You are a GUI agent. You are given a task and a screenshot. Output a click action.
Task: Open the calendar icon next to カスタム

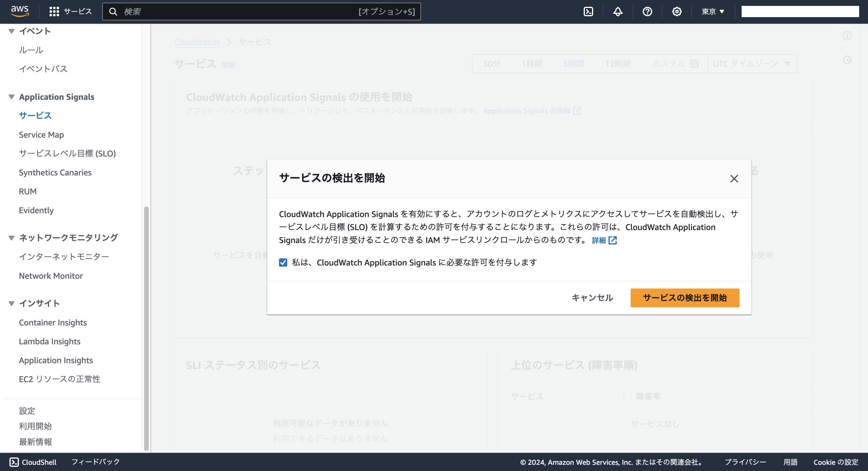point(695,64)
